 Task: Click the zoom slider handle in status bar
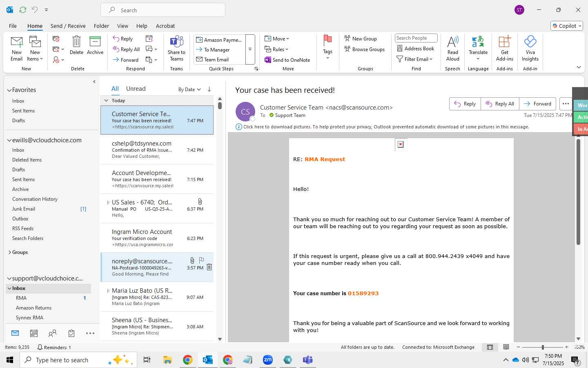(543, 347)
